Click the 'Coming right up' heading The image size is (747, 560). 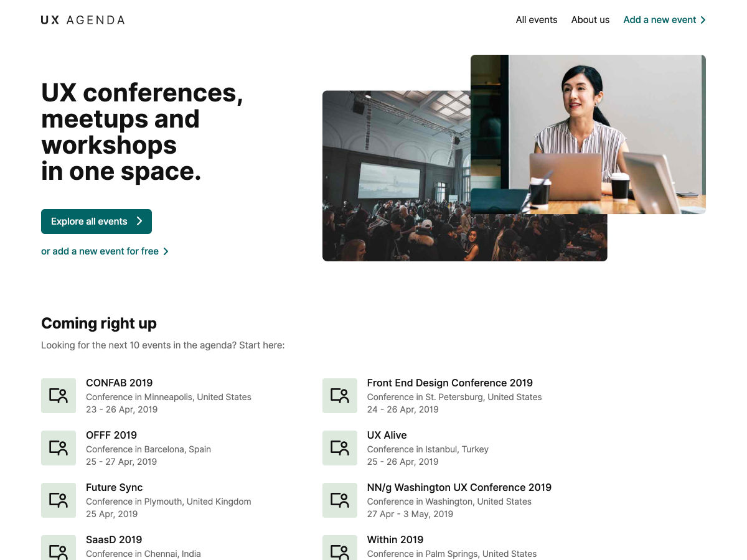[x=99, y=324]
